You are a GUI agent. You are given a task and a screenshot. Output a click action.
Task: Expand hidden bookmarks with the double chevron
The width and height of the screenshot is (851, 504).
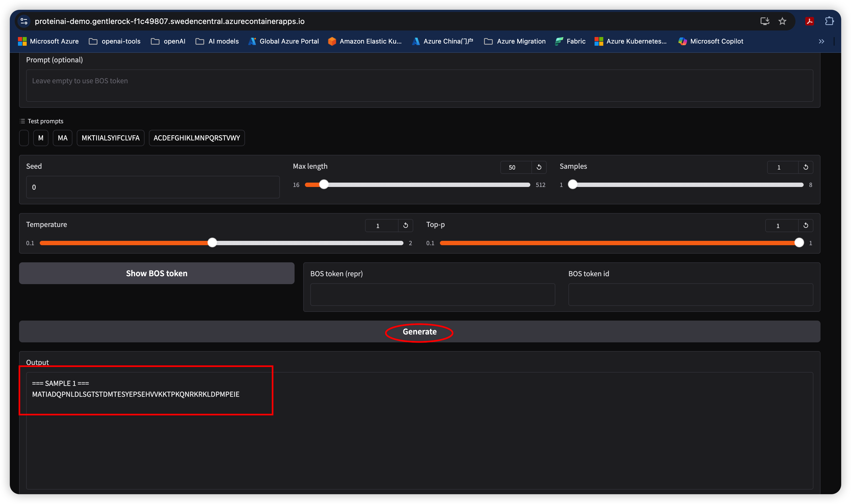[x=821, y=41]
